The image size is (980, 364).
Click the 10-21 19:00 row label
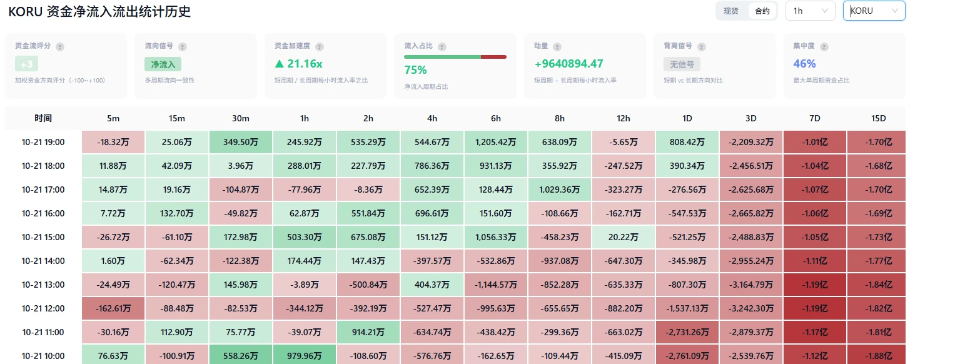43,142
